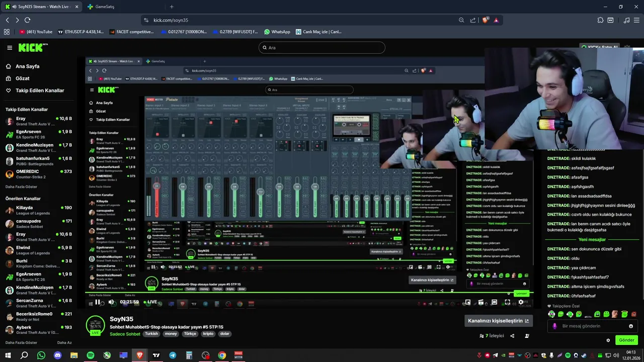Open the emoji picker in chat input
Viewport: 644px width, 362px height.
click(631, 326)
